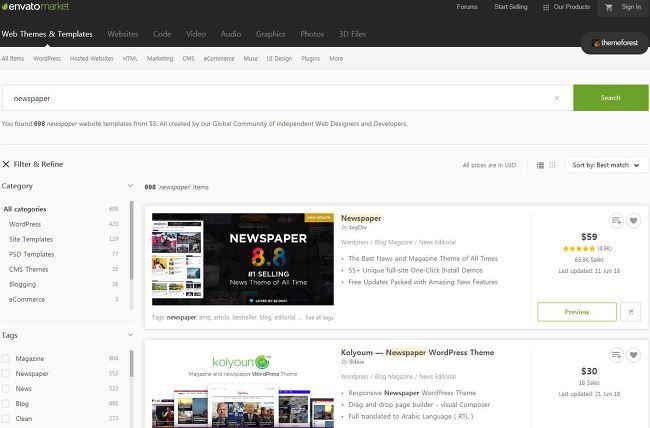Close the Filter & Refine panel X icon
This screenshot has width=650, height=428.
click(6, 164)
